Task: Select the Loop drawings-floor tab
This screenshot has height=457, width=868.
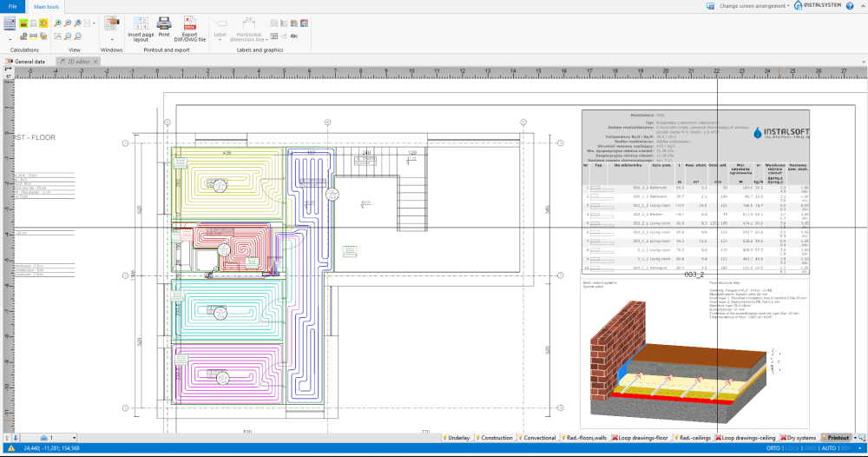Action: coord(641,438)
